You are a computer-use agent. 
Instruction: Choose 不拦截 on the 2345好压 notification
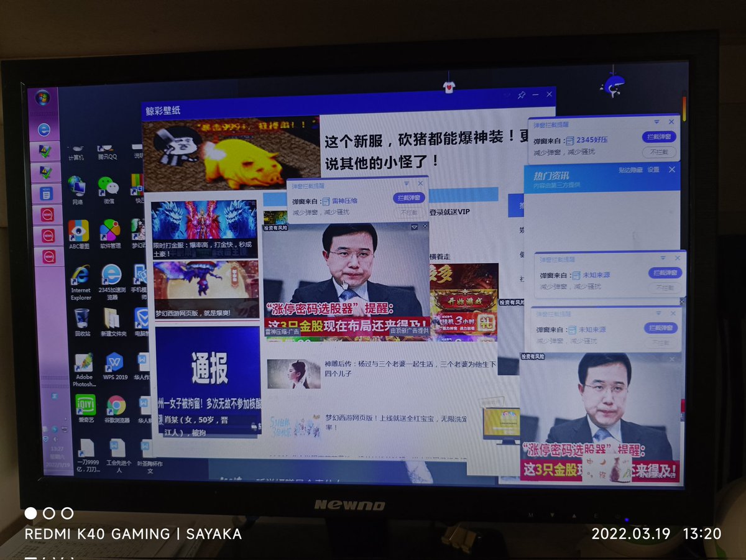tap(660, 152)
